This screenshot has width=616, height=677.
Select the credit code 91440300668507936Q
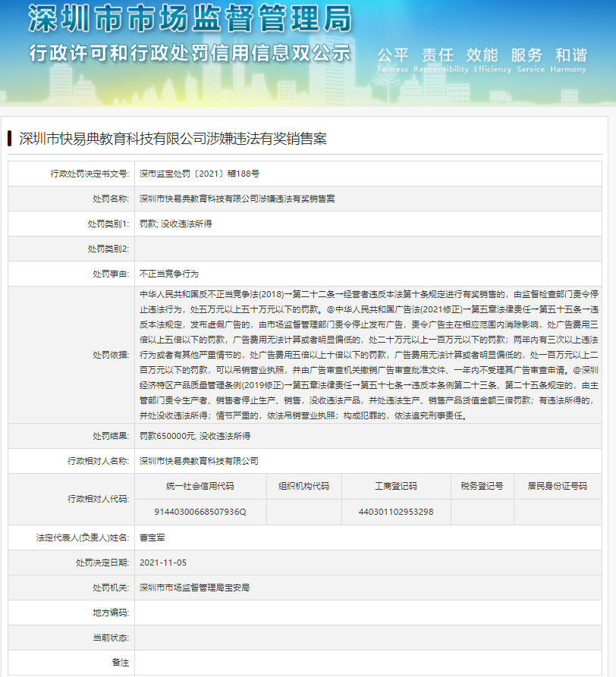click(200, 512)
